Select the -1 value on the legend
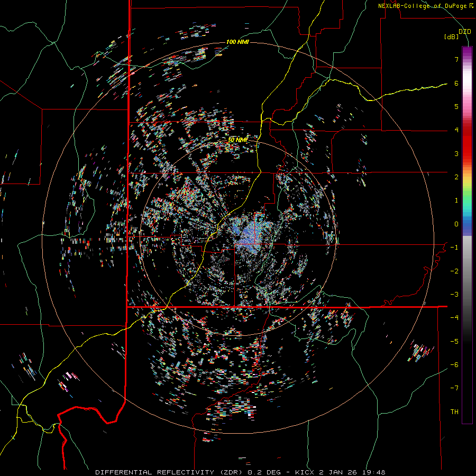 (x=454, y=248)
